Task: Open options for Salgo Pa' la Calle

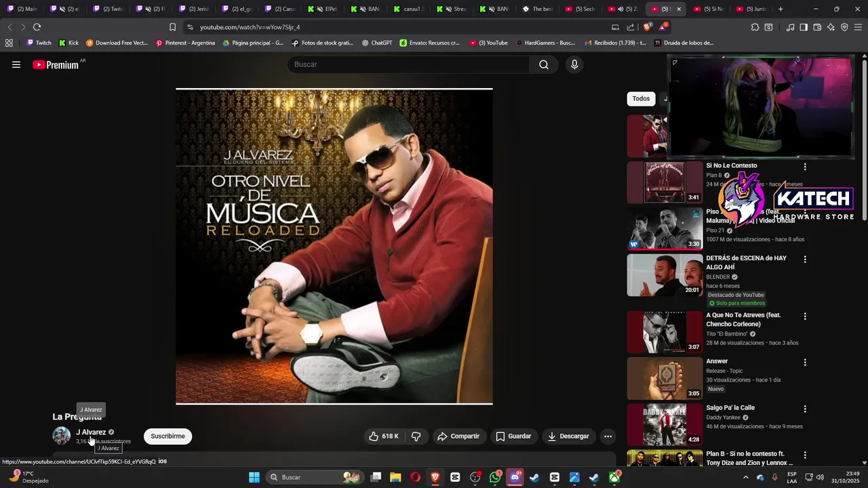Action: (x=805, y=409)
